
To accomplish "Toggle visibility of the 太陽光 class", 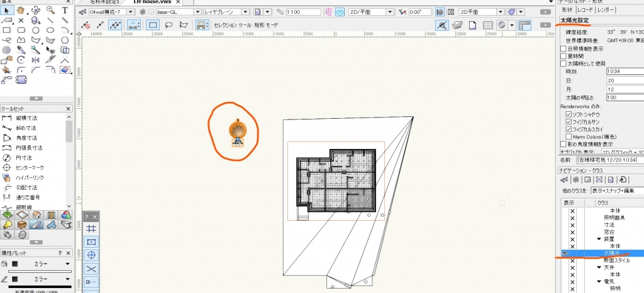I will pos(563,253).
